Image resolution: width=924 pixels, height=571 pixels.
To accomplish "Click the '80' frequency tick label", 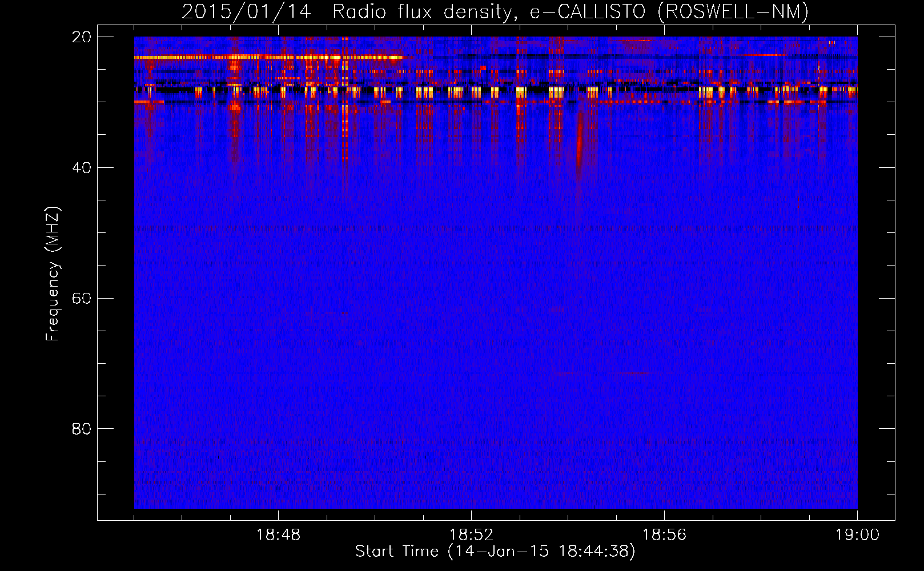I will (x=82, y=429).
